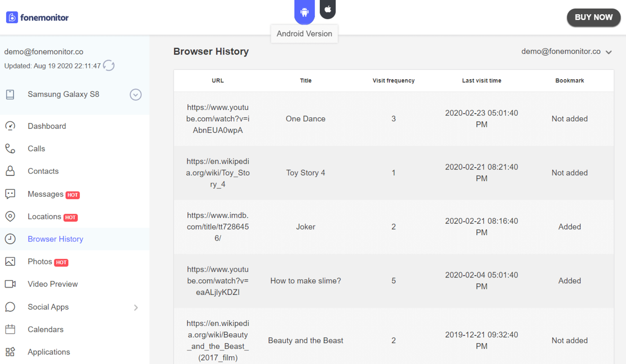
Task: Open the Messages chat bubble icon
Action: click(10, 194)
